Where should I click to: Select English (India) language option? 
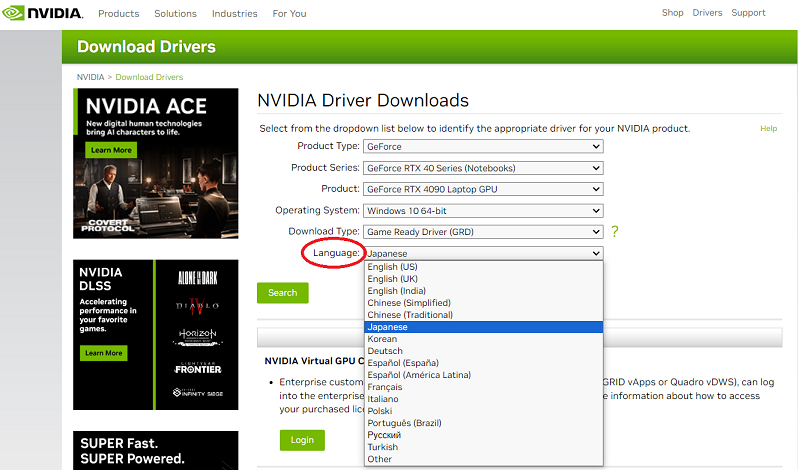tap(484, 291)
